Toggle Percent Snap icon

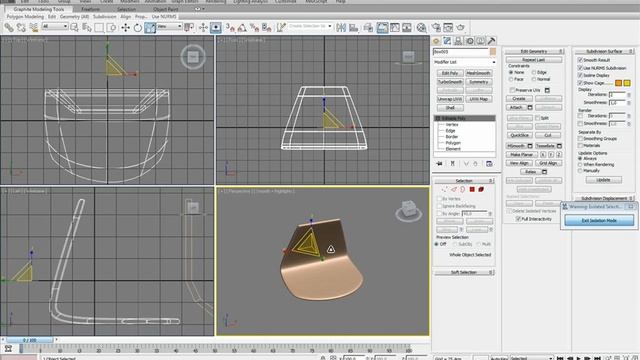coord(255,28)
